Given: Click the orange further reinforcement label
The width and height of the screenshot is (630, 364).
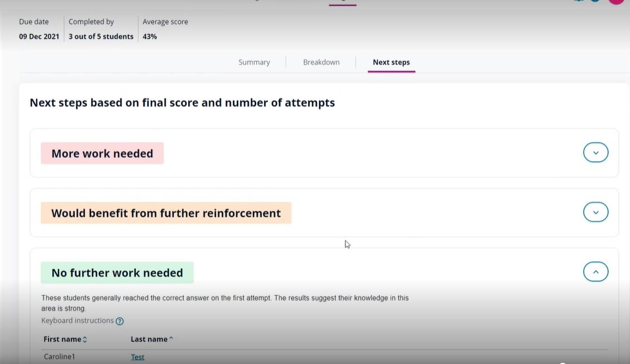Looking at the screenshot, I should pos(166,213).
